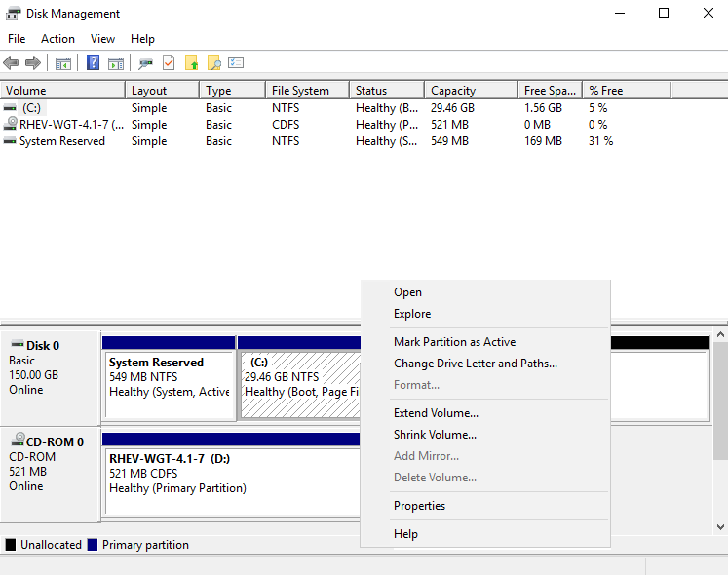
Task: Open the View menu in menu bar
Action: [x=102, y=39]
